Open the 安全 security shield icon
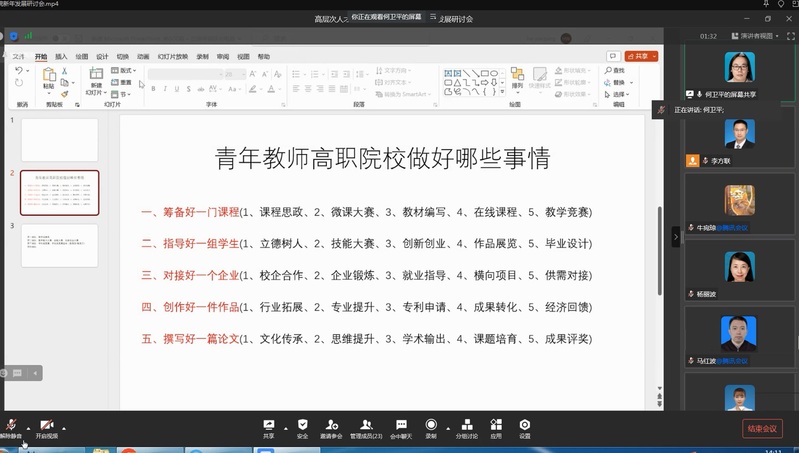The width and height of the screenshot is (799, 453). point(302,427)
